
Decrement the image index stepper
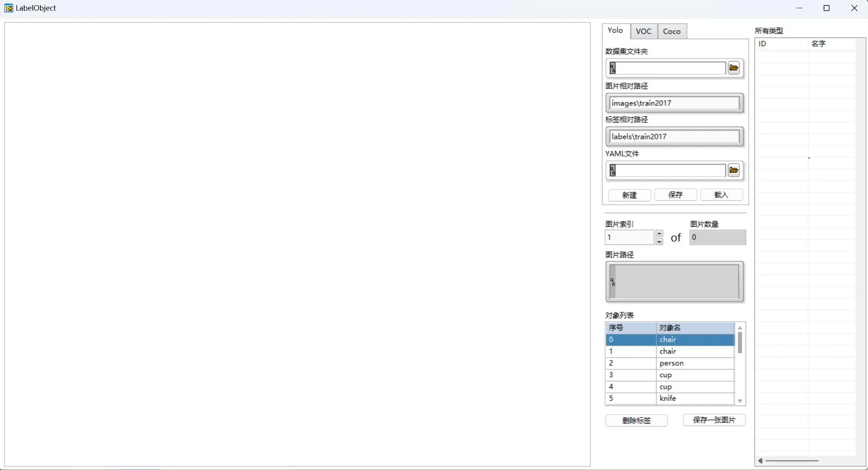coord(659,241)
